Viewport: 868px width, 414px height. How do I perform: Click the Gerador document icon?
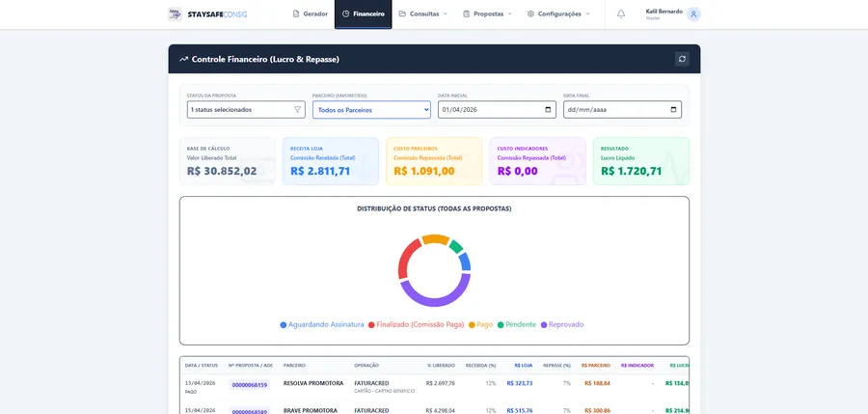point(296,14)
